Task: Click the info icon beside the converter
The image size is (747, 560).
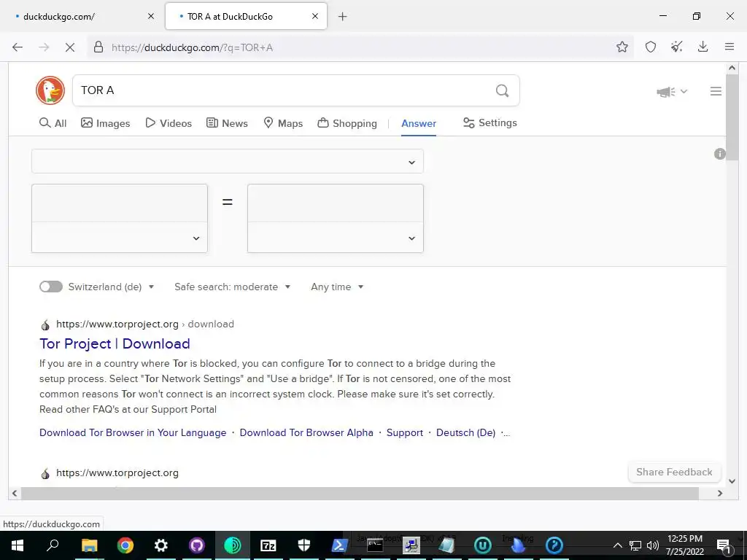Action: 719,154
